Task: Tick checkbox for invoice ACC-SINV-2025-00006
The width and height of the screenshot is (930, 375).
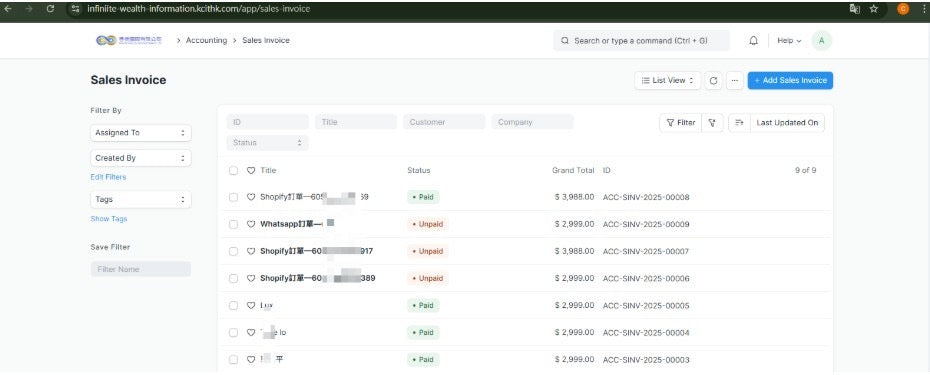Action: (234, 278)
